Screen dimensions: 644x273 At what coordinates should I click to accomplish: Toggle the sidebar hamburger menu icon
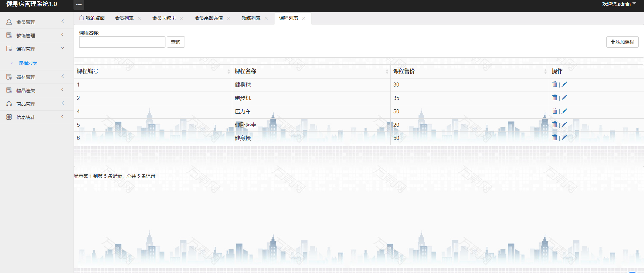(x=79, y=5)
